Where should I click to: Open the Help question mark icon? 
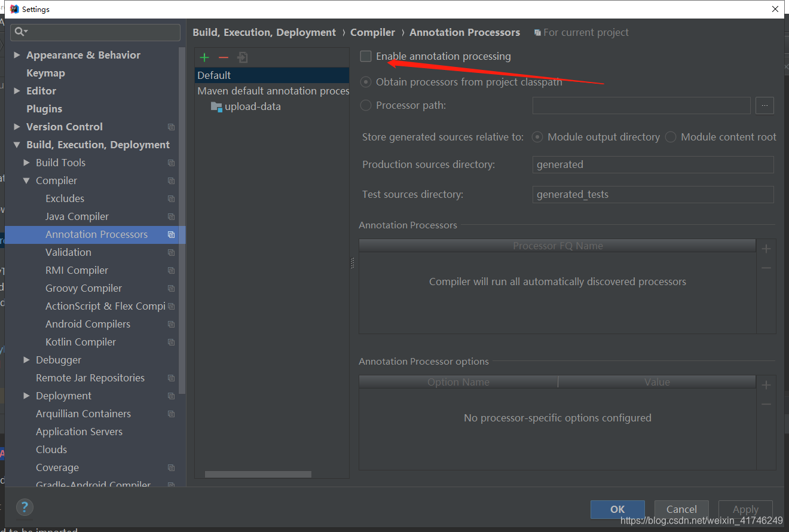pyautogui.click(x=25, y=506)
